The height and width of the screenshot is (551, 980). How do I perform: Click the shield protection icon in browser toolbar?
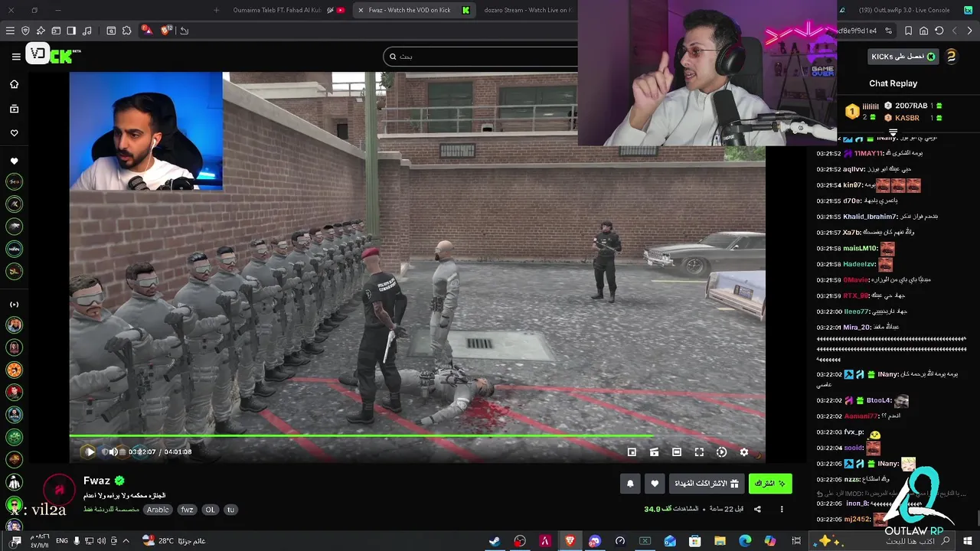[25, 31]
